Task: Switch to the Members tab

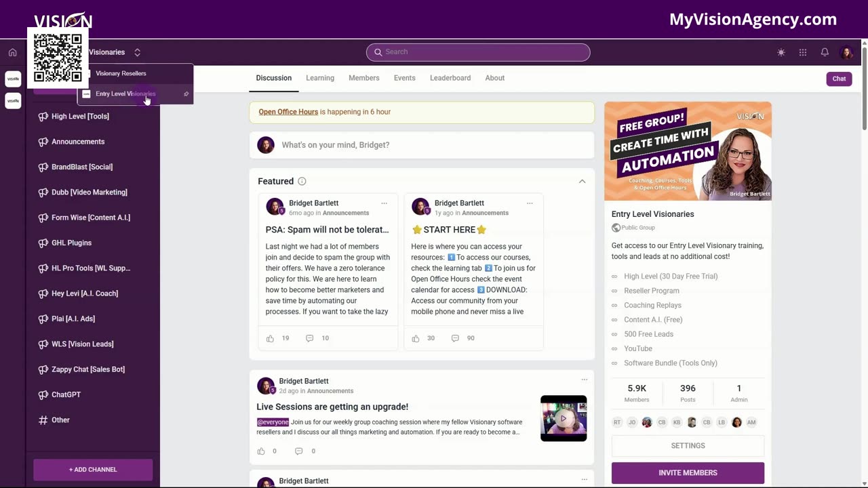Action: [x=364, y=78]
